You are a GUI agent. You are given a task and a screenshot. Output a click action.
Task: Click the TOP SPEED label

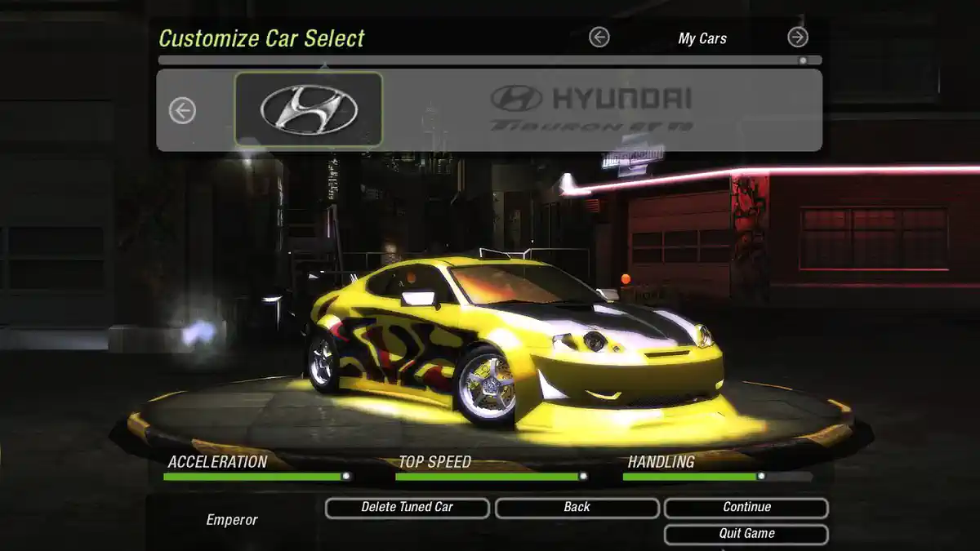[x=434, y=462]
